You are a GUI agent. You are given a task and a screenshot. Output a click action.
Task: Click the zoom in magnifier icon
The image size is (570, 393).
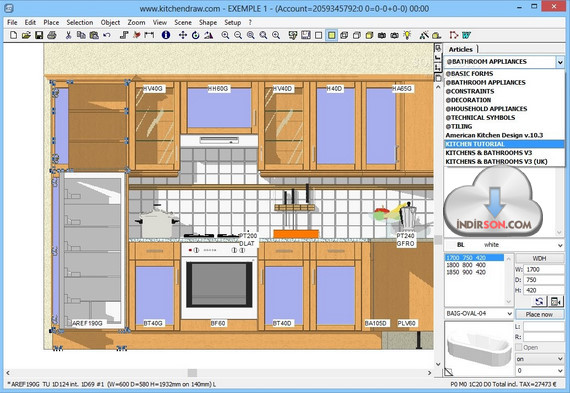click(x=225, y=35)
